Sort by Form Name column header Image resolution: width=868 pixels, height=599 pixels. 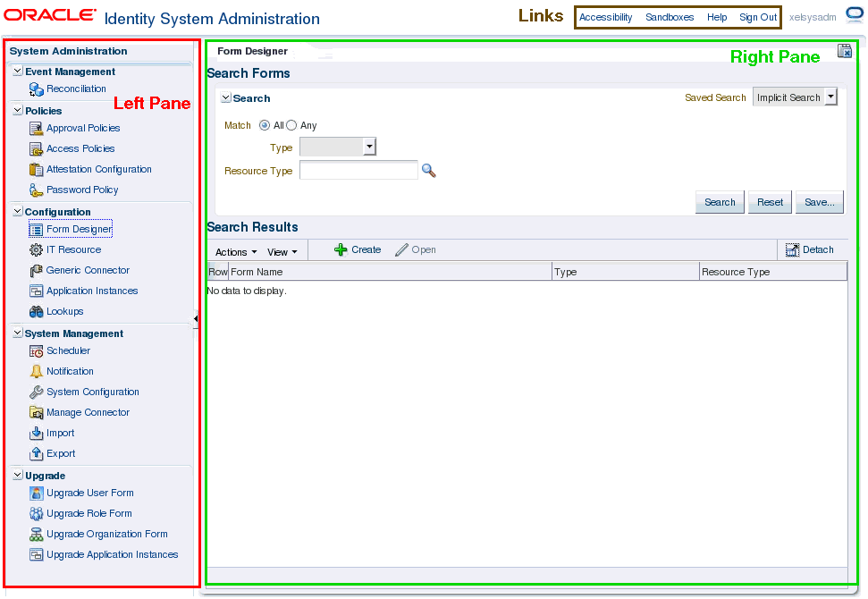click(391, 272)
